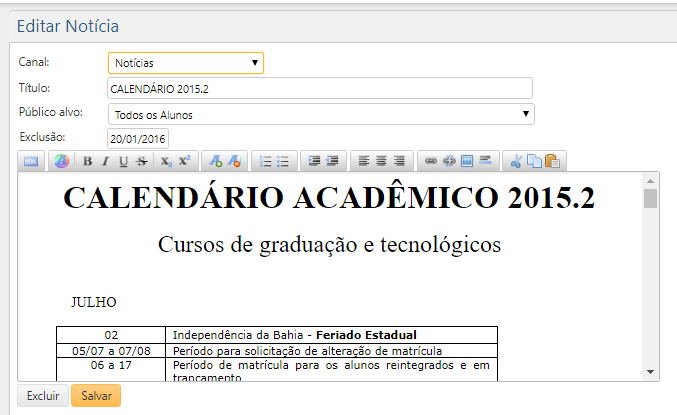
Task: Insert an image
Action: 467,161
